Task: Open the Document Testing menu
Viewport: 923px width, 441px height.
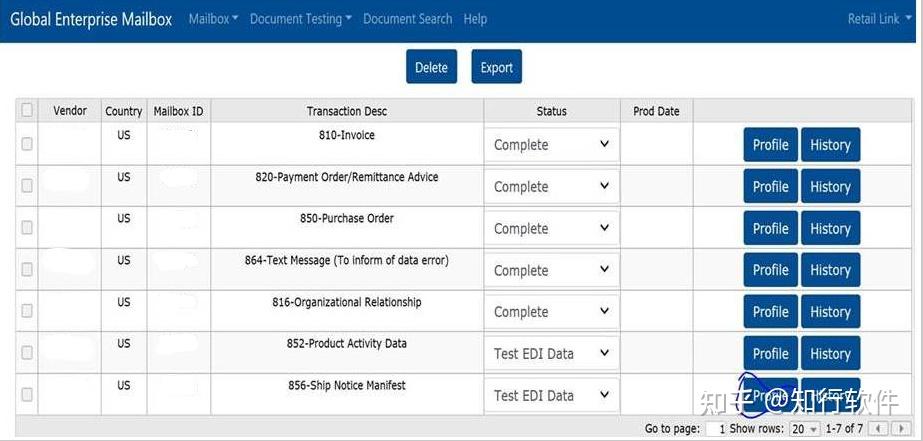Action: tap(300, 19)
